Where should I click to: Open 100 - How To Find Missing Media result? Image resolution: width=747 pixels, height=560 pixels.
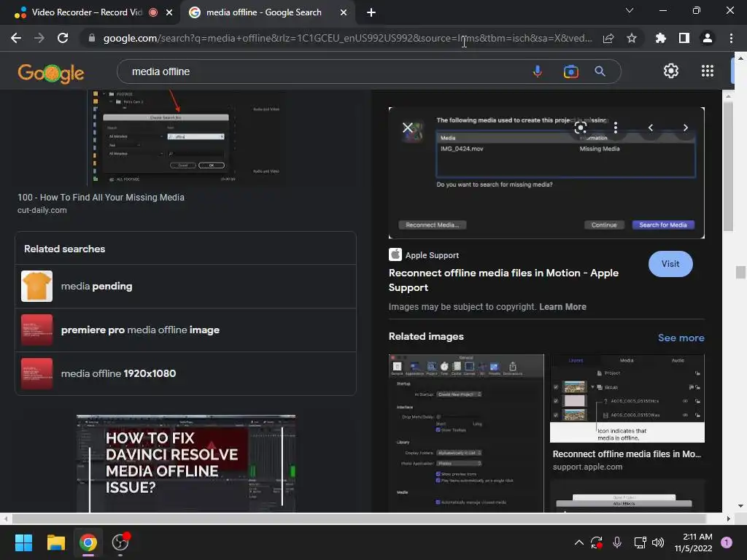click(101, 197)
